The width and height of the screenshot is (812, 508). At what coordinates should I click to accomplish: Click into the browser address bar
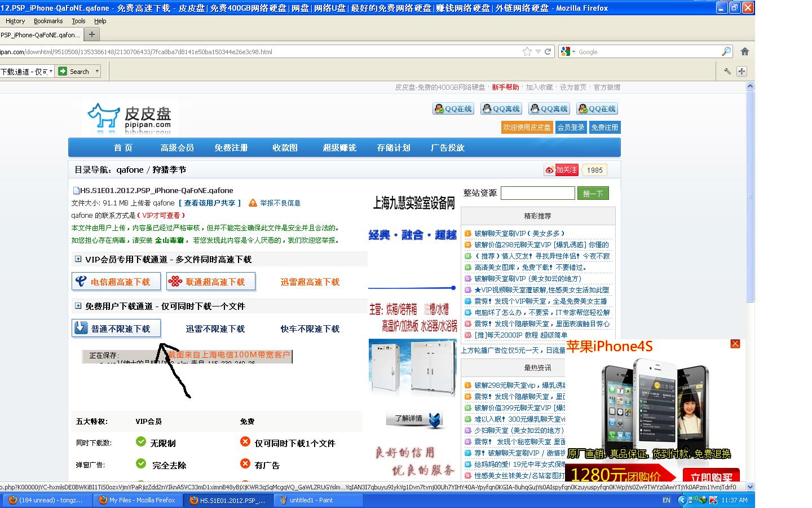(259, 51)
